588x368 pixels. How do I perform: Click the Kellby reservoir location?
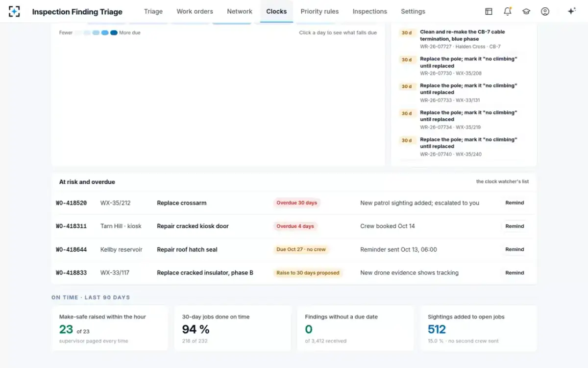[x=121, y=250]
